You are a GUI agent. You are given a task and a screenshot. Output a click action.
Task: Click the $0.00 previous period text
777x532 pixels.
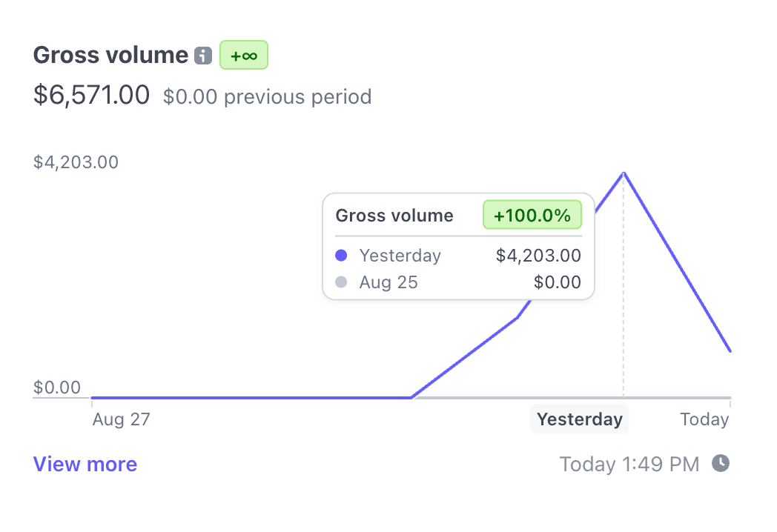point(268,97)
